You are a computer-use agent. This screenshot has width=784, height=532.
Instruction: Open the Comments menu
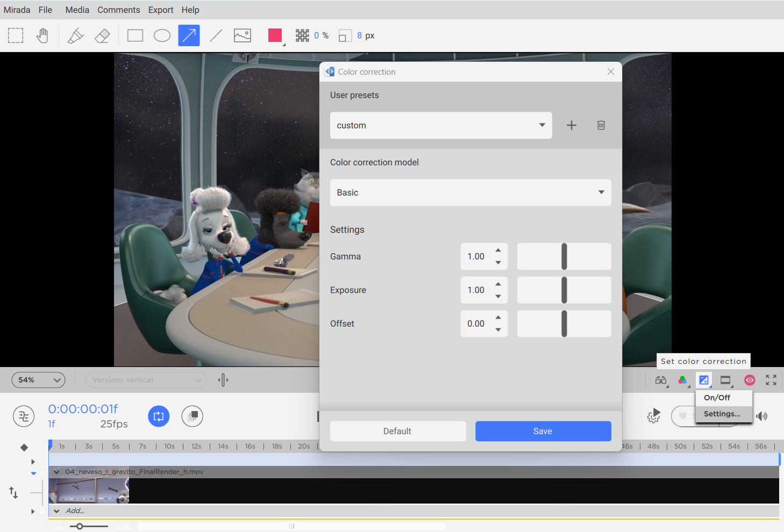(x=119, y=10)
